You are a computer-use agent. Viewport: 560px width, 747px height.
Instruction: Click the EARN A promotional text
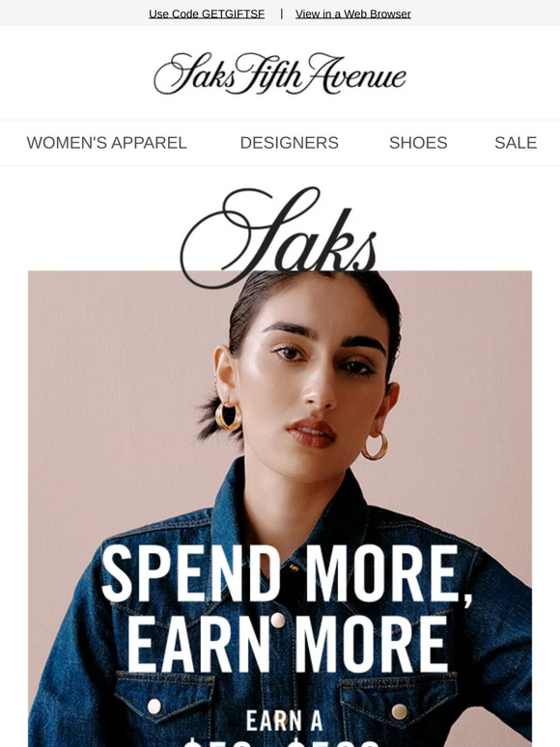pyautogui.click(x=285, y=721)
